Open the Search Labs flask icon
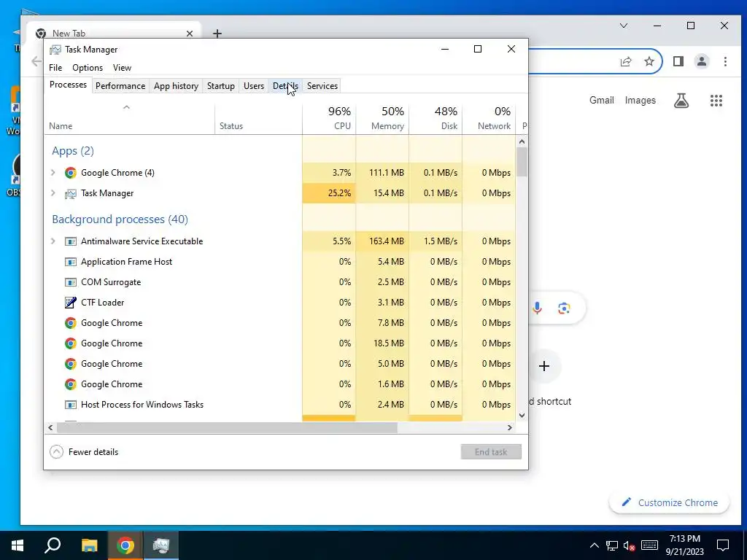Image resolution: width=747 pixels, height=560 pixels. (x=681, y=101)
